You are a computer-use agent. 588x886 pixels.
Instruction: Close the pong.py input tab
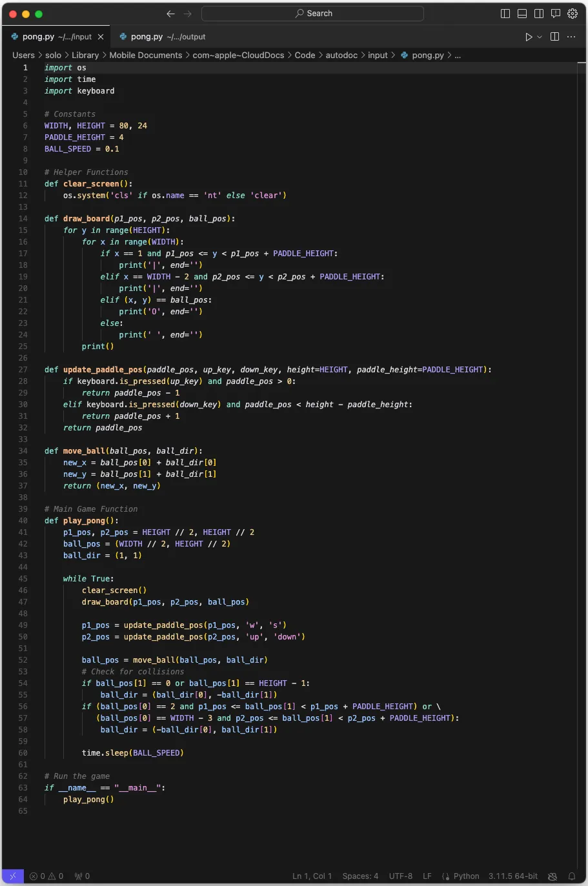point(101,37)
